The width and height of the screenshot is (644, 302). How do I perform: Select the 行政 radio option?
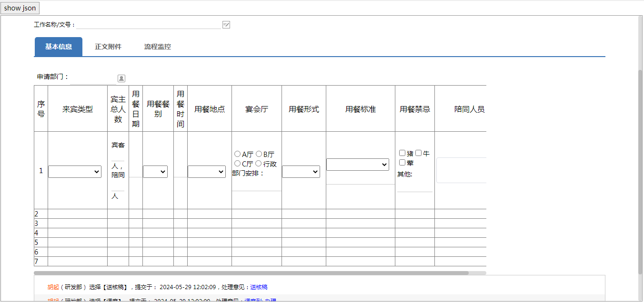(x=259, y=164)
